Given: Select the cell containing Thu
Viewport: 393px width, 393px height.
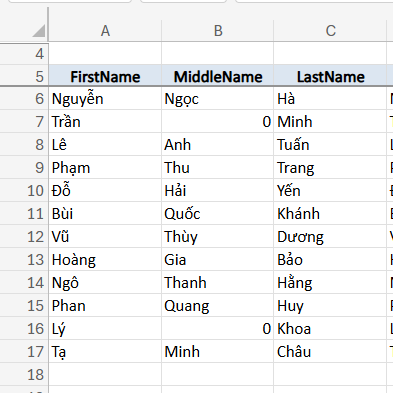Looking at the screenshot, I should (218, 168).
